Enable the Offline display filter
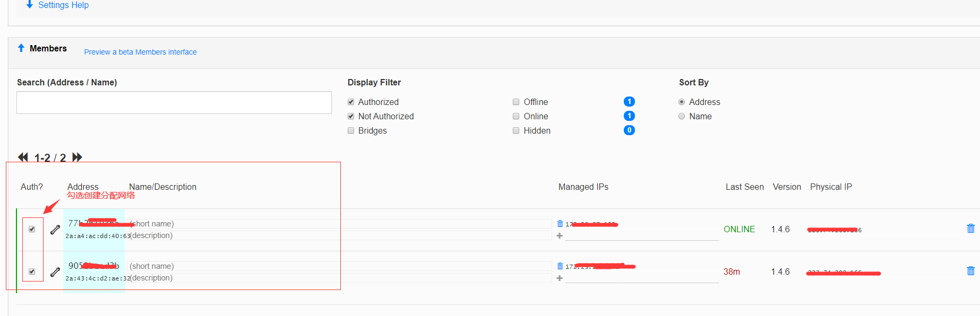Screen dimensions: 980x316 [x=516, y=102]
